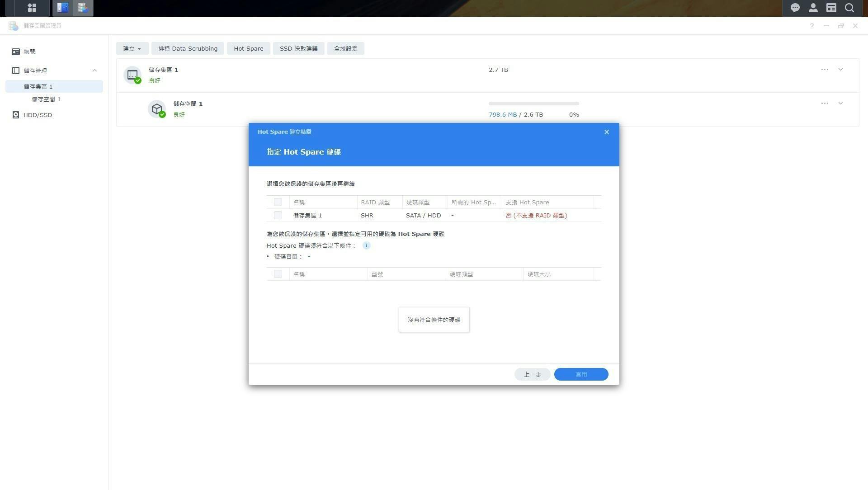Click the 儲存空間 1 usage progress bar
The width and height of the screenshot is (868, 490).
533,104
